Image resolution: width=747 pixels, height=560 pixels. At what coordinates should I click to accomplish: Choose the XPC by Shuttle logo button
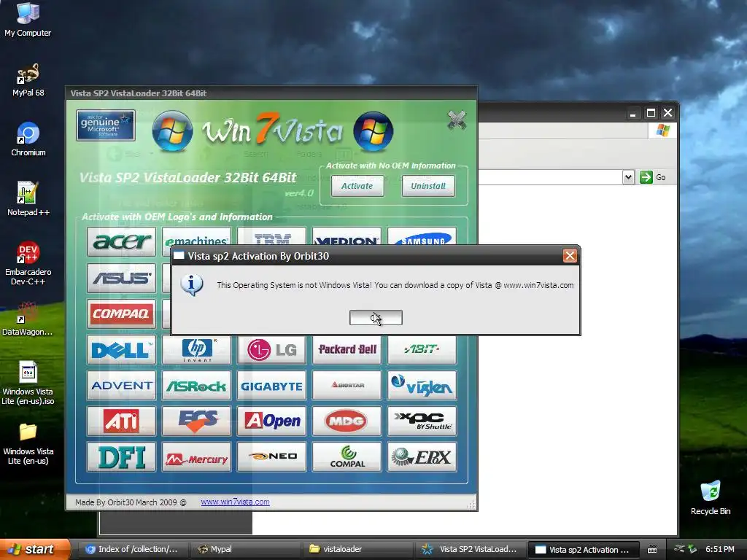tap(422, 421)
